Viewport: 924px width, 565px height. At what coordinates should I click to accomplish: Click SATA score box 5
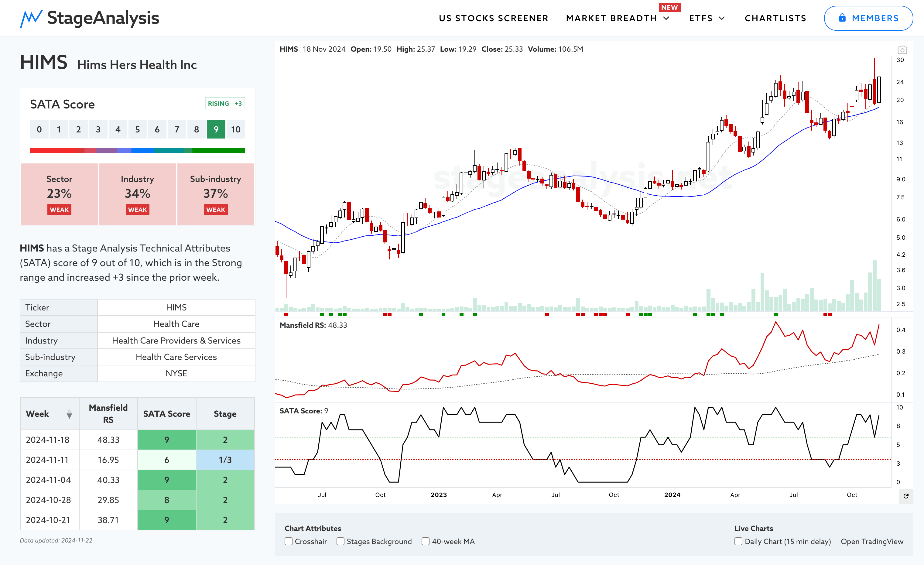pos(137,129)
